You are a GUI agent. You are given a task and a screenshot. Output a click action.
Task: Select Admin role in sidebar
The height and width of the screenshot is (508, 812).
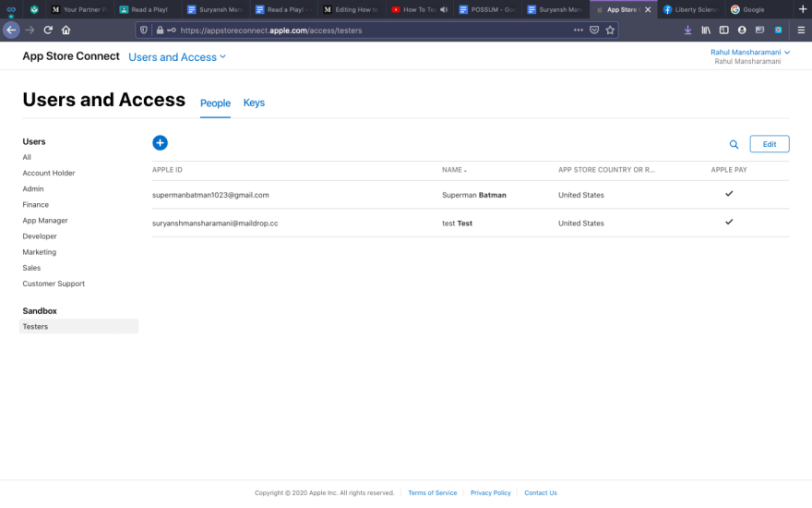click(x=33, y=188)
